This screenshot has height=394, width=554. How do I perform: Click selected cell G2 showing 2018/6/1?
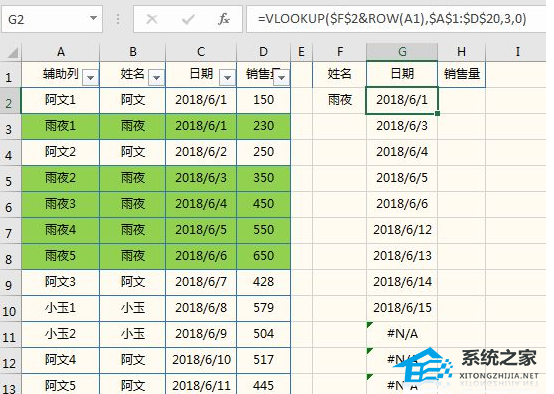click(402, 100)
